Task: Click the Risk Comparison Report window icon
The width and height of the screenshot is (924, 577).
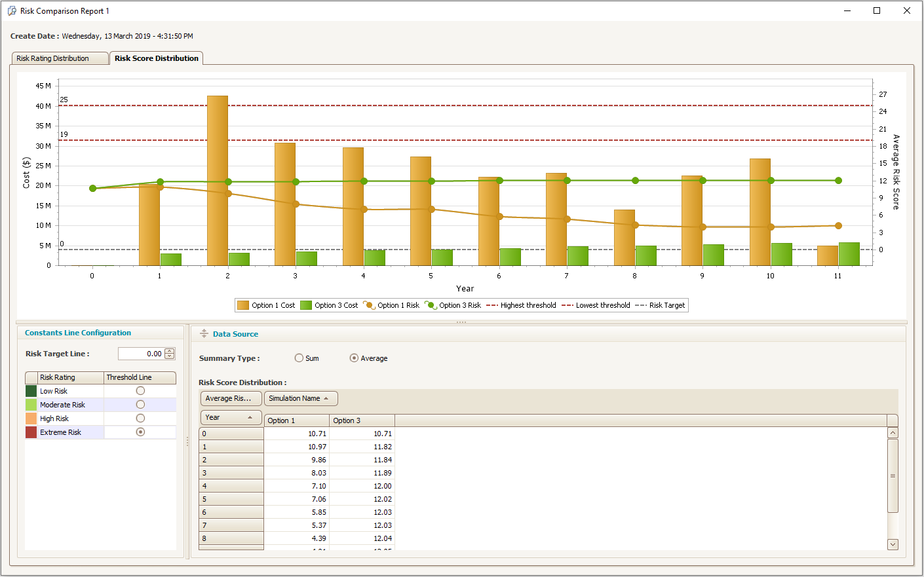Action: tap(12, 10)
